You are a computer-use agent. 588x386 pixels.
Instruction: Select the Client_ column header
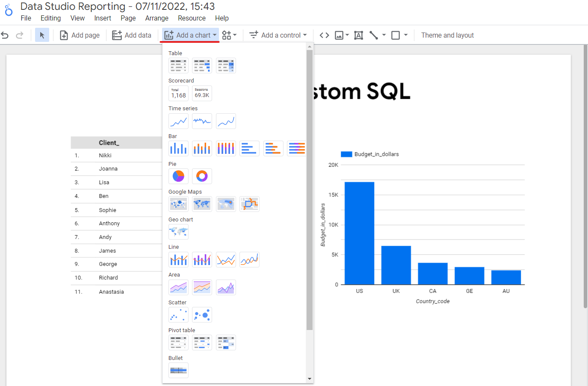click(109, 143)
